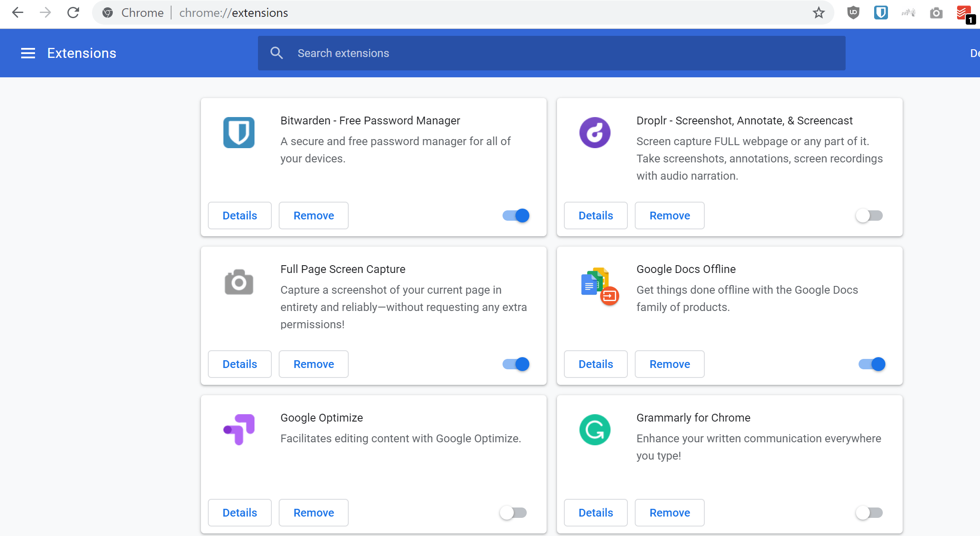The image size is (980, 536).
Task: Enable the Droplr extension toggle
Action: coord(869,215)
